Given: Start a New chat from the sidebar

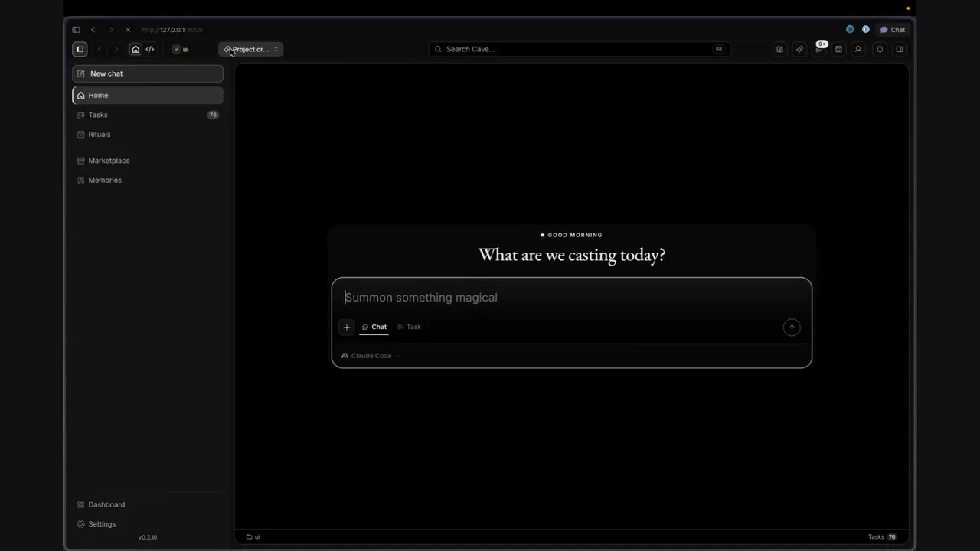Looking at the screenshot, I should (x=148, y=73).
